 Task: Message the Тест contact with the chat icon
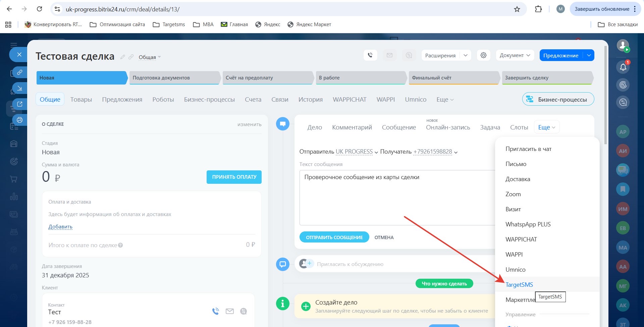point(244,311)
